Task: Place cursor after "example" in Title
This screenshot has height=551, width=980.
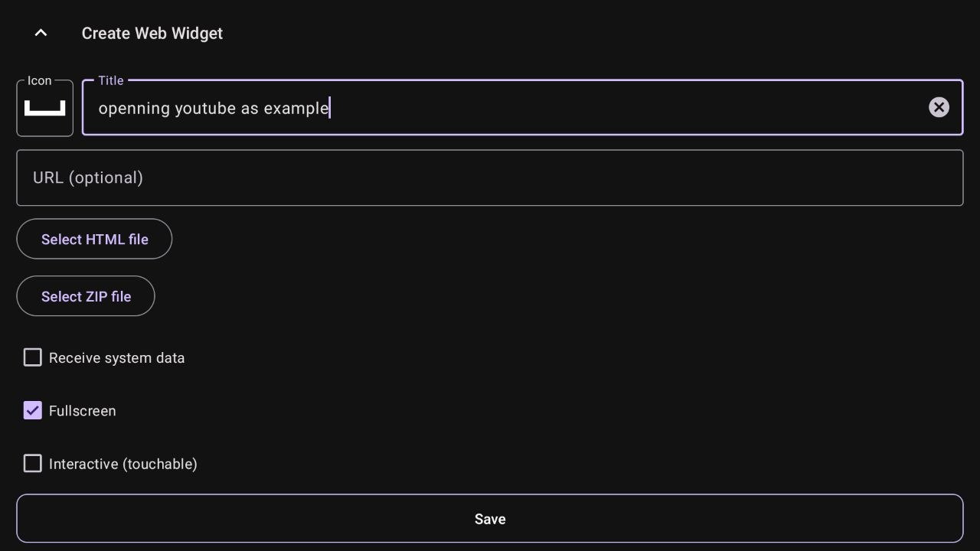Action: click(330, 109)
